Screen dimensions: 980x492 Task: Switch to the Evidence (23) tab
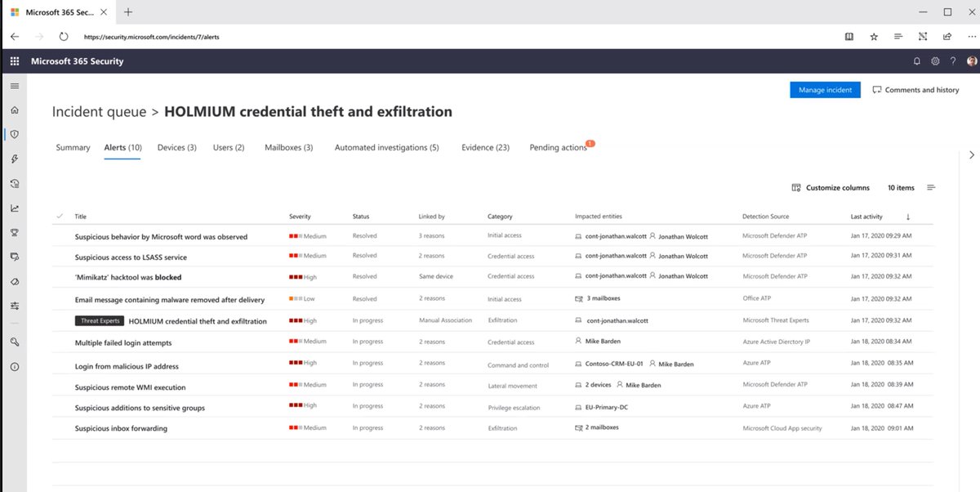coord(485,148)
